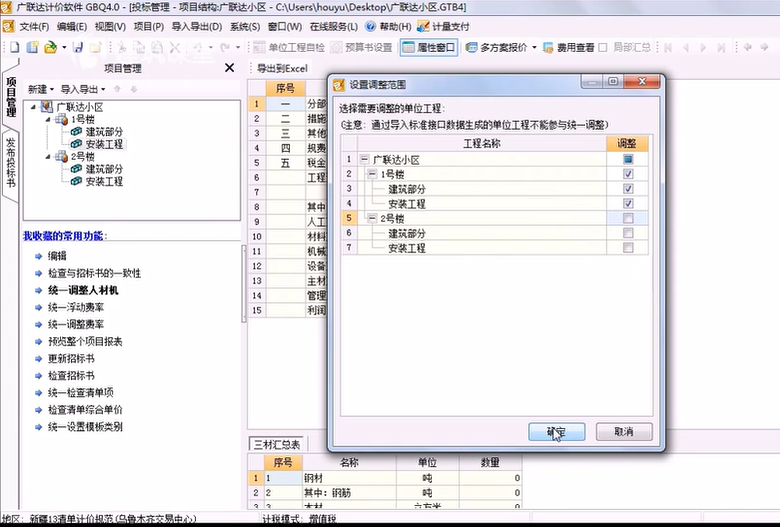This screenshot has height=527, width=780.
Task: Open the 统一浮动费率 function link
Action: pyautogui.click(x=76, y=307)
